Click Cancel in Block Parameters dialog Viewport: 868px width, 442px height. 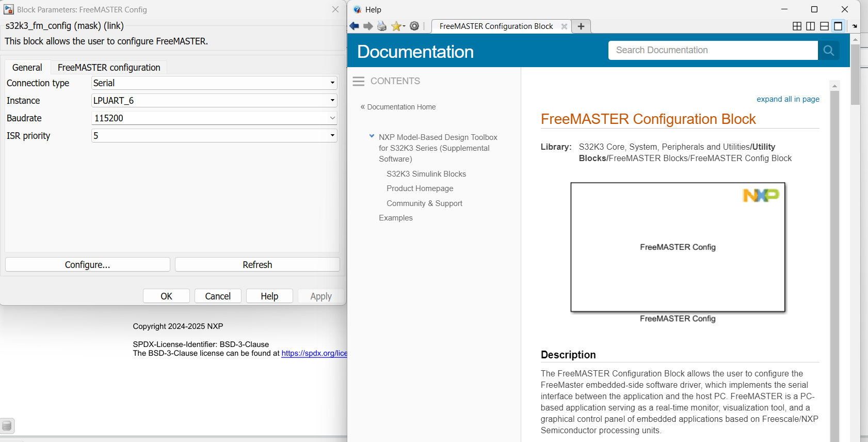tap(218, 296)
